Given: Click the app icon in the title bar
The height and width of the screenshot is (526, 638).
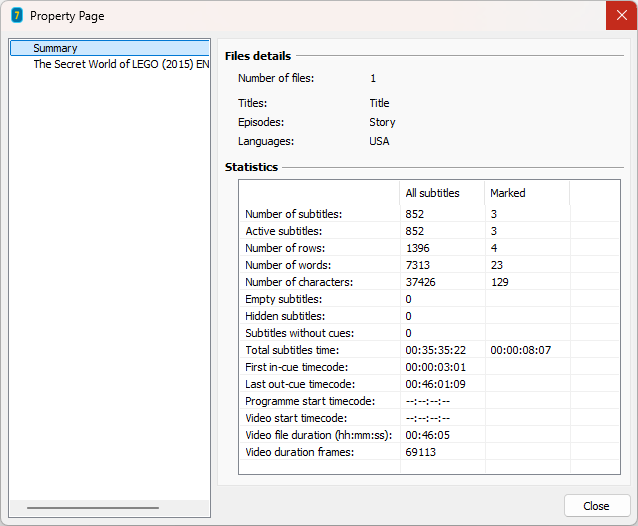Looking at the screenshot, I should click(16, 16).
